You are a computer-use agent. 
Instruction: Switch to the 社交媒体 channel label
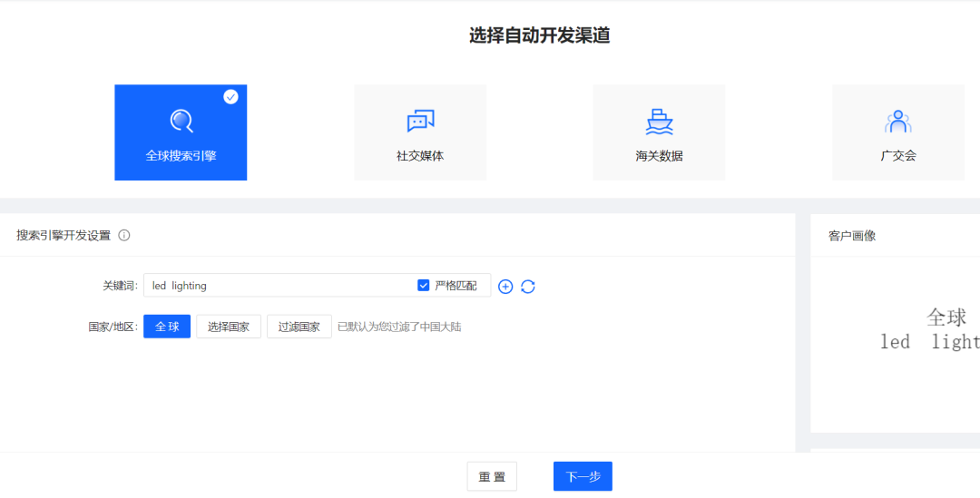[420, 156]
